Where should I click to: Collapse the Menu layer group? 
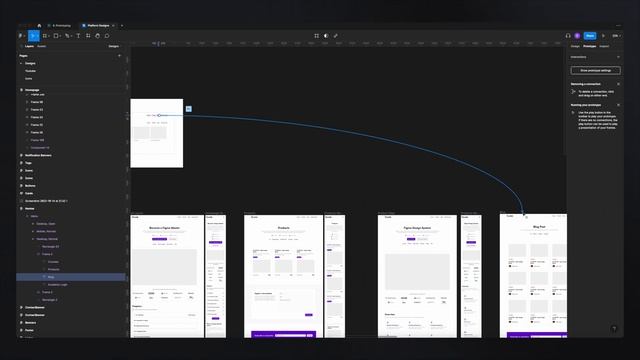pyautogui.click(x=27, y=216)
